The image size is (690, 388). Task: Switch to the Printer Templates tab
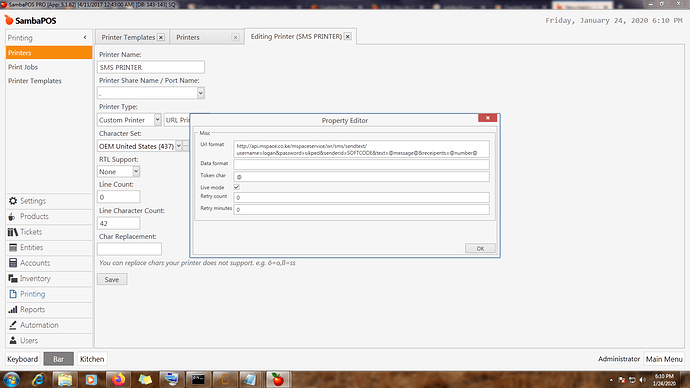[x=128, y=37]
